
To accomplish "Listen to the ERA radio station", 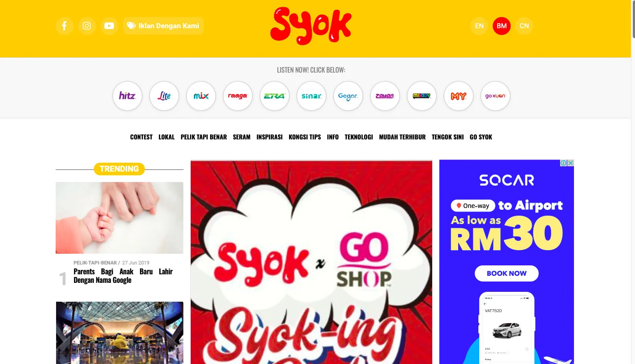I will (275, 96).
